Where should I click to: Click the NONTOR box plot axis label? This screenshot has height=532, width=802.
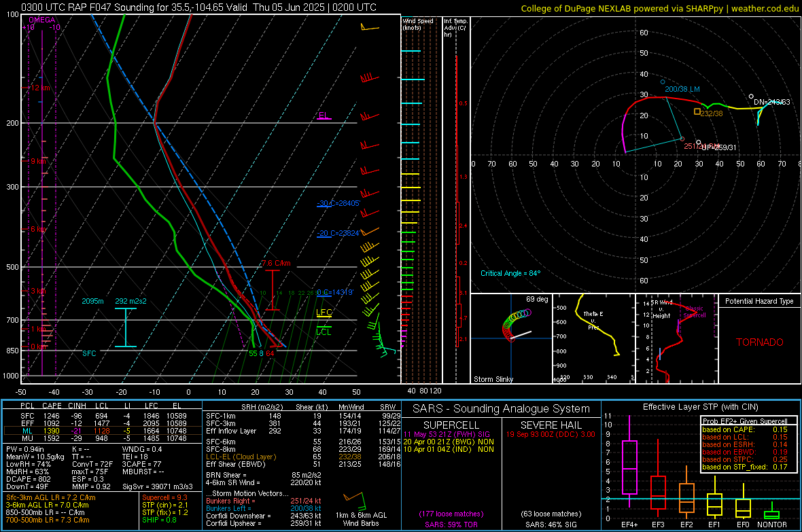click(772, 525)
